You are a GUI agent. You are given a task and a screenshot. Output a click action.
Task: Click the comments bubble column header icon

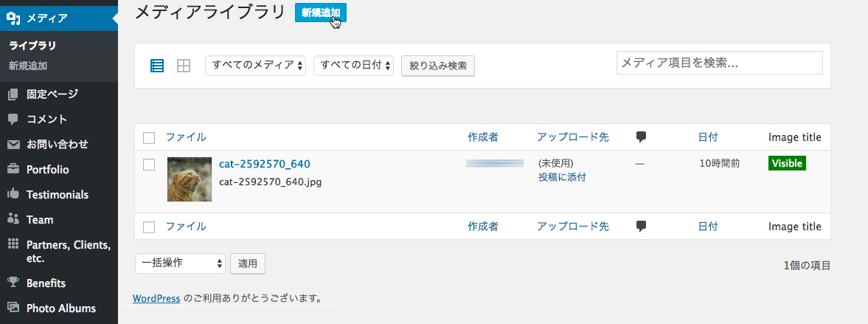click(641, 137)
